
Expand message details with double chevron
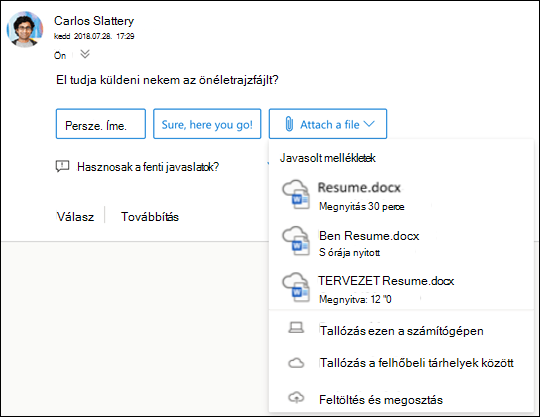point(85,54)
